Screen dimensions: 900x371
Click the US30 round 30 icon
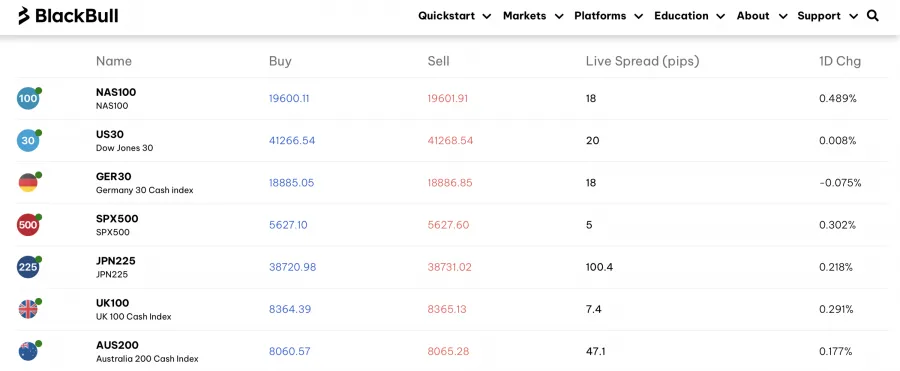coord(28,140)
